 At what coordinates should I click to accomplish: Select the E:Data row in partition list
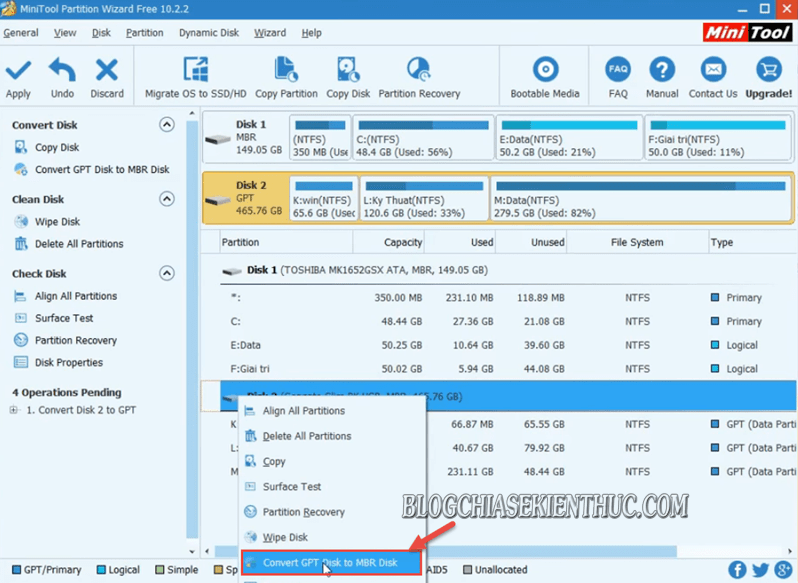click(499, 345)
